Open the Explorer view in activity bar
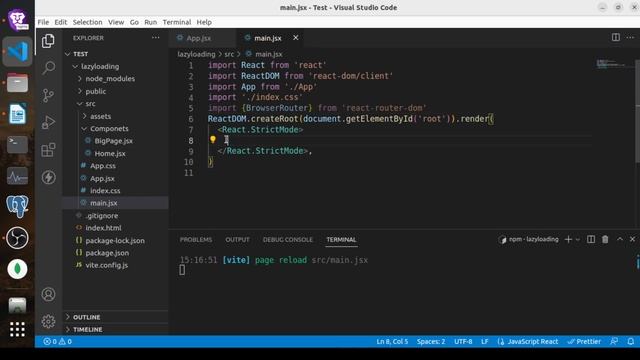The image size is (640, 360). (48, 41)
